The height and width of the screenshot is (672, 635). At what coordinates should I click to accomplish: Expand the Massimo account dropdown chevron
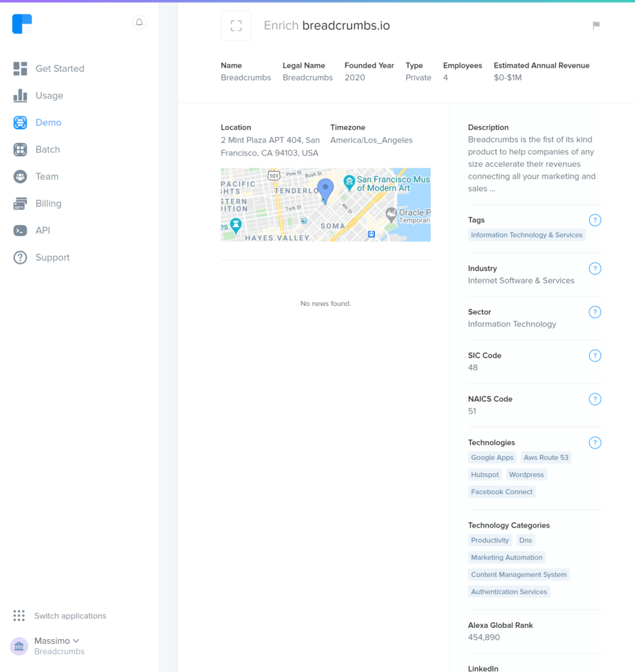[x=76, y=641]
